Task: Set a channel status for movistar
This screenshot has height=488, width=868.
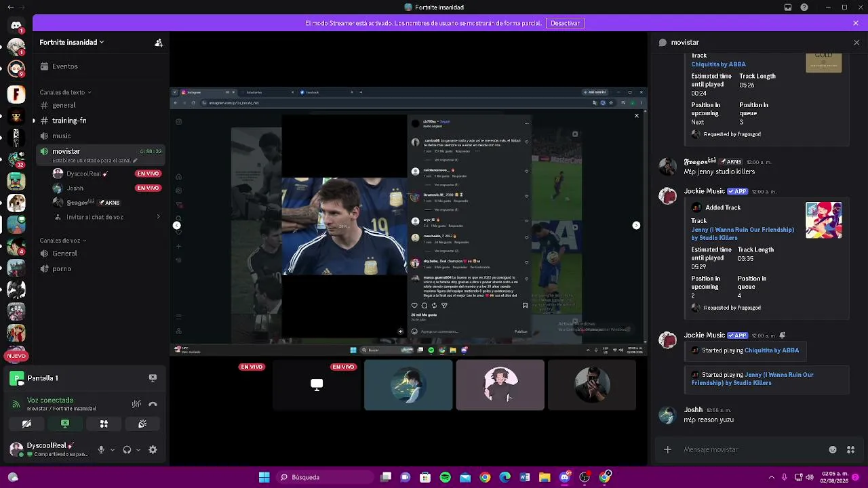Action: pyautogui.click(x=95, y=161)
